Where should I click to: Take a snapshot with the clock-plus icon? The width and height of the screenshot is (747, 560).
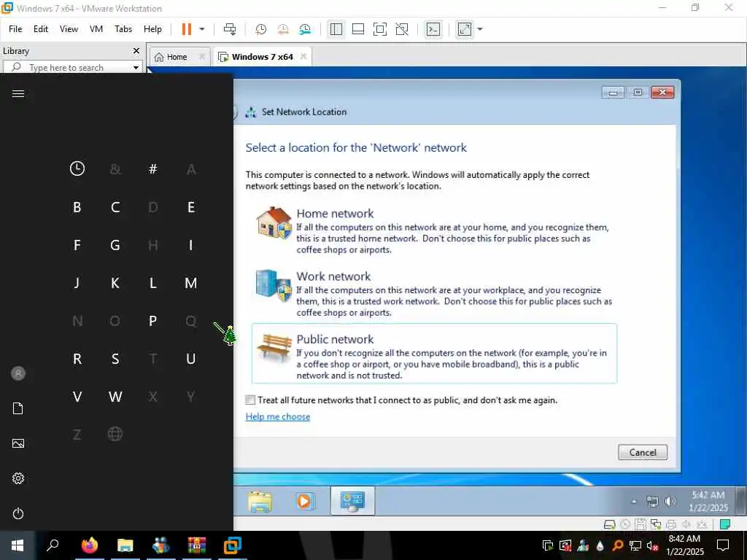pyautogui.click(x=260, y=29)
